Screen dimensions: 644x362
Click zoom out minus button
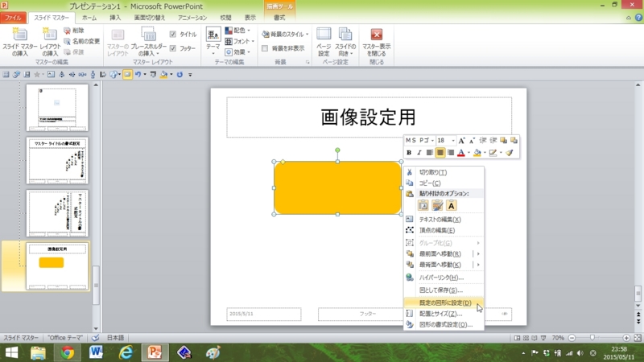(572, 338)
